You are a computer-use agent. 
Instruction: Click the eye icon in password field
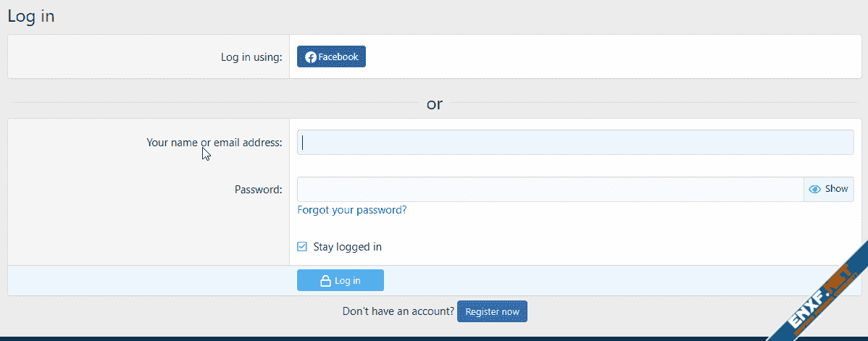pyautogui.click(x=815, y=189)
